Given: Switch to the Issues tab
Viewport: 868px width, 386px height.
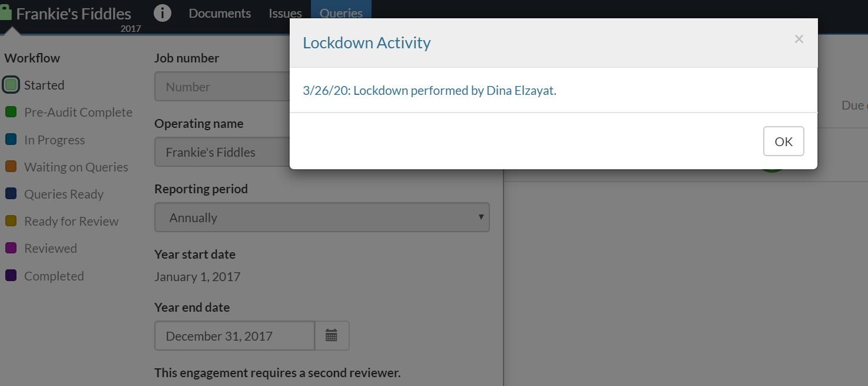Looking at the screenshot, I should [284, 12].
